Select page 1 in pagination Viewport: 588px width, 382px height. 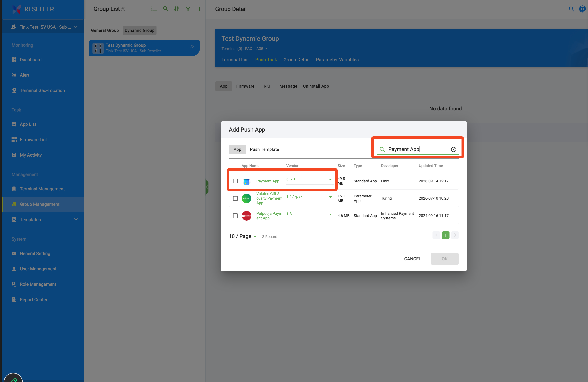pos(446,235)
